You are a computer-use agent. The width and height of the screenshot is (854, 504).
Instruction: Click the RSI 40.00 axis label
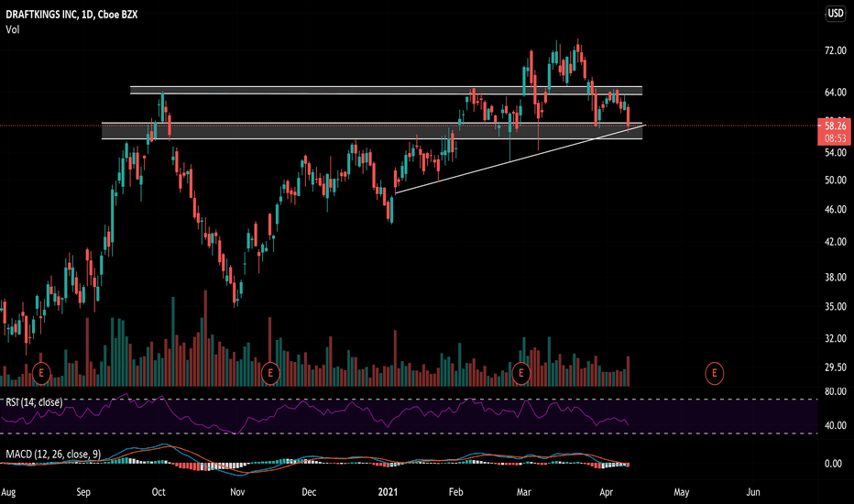(x=836, y=425)
